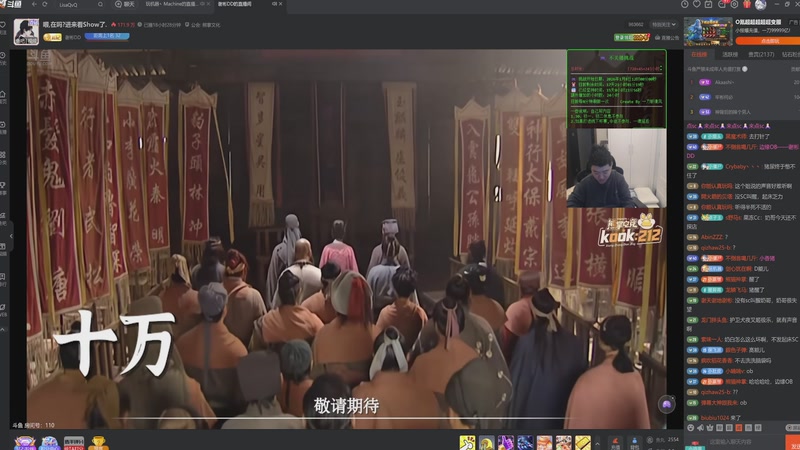Select the 活跃榜 active ranking tab

730,54
